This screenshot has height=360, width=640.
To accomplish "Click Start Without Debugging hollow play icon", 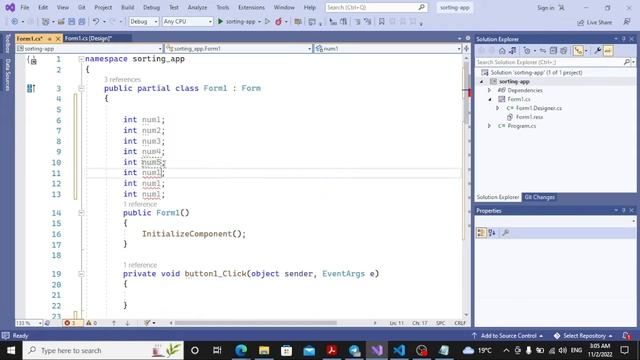I will (x=267, y=21).
